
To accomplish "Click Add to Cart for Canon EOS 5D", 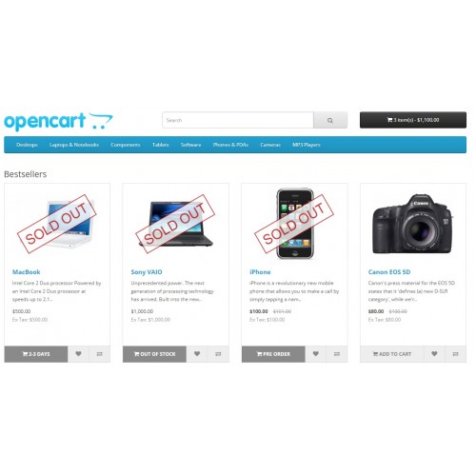I will 392,354.
